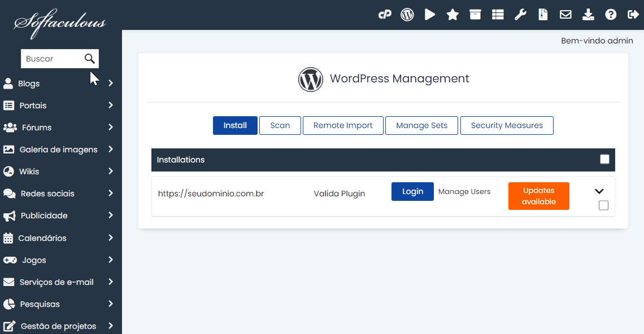Expand the Calendários category chevron
Screen dimensions: 644x334
click(111, 238)
